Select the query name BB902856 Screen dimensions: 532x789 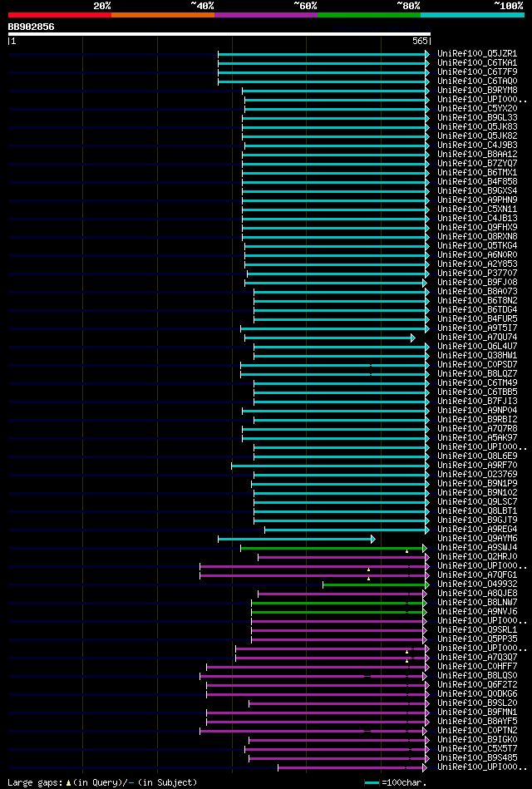click(x=32, y=27)
